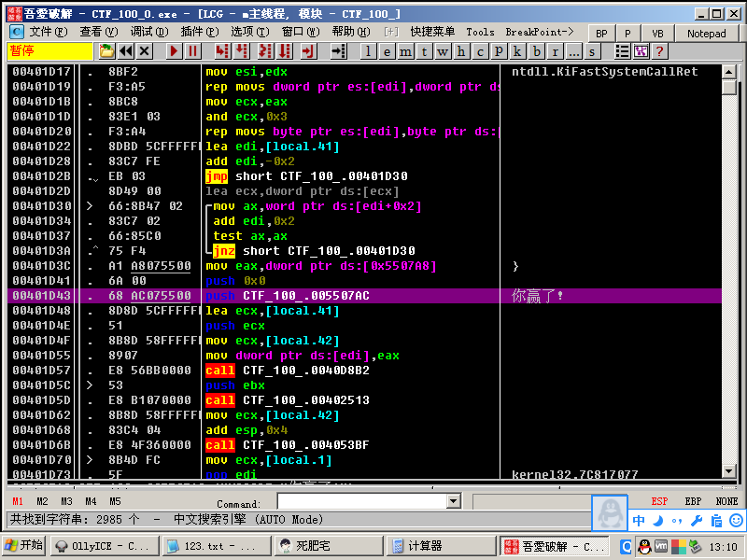Click the BP button in toolbar
Image resolution: width=747 pixels, height=560 pixels.
click(601, 33)
